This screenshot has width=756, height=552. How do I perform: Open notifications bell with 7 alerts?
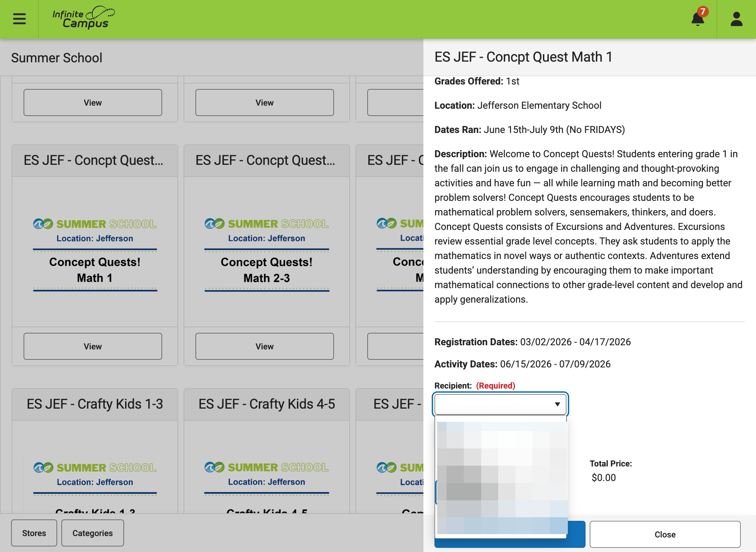tap(698, 18)
